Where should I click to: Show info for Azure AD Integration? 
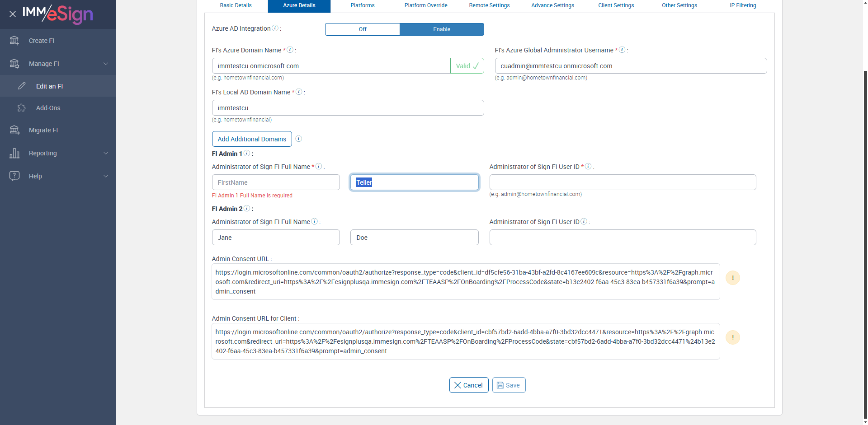275,28
